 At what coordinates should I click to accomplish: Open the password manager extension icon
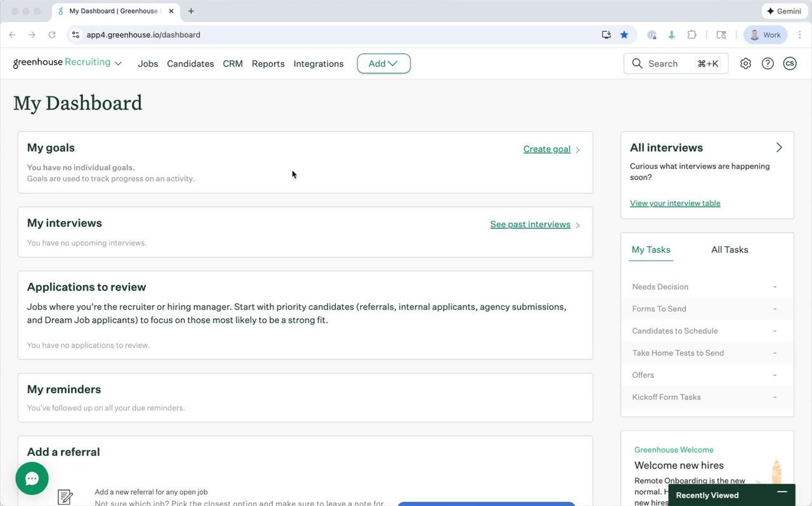click(652, 35)
